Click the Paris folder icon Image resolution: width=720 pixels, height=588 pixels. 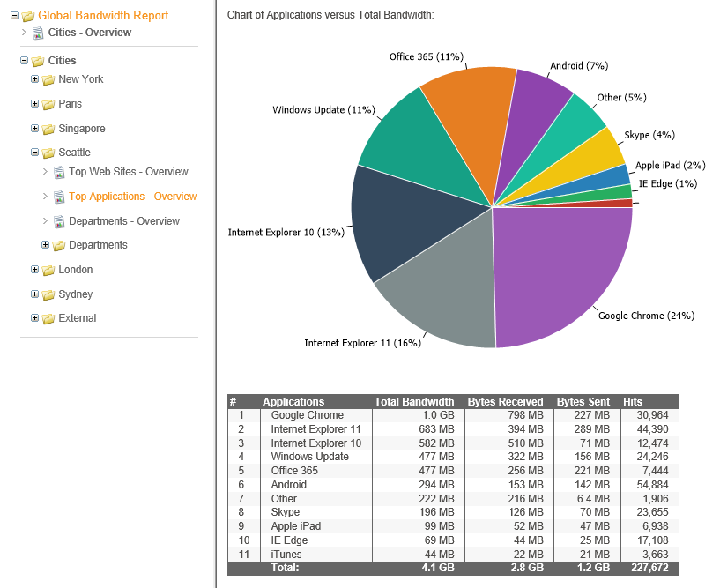point(48,104)
